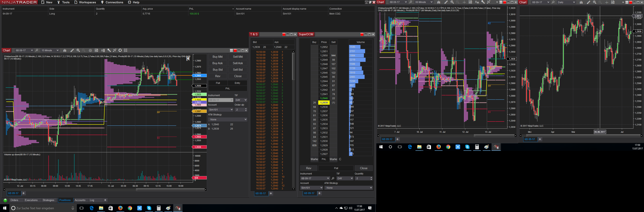Expand SuperDOM TIF DAY dropdown

(345, 178)
